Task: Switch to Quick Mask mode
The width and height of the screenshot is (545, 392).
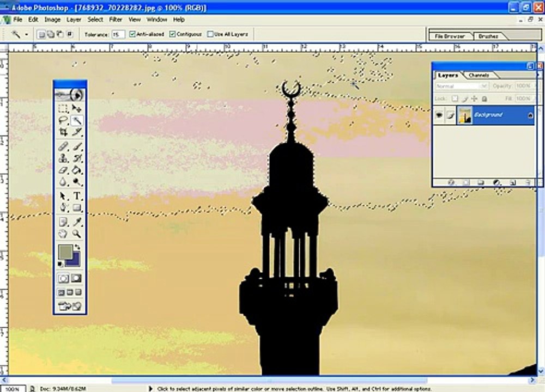Action: point(76,278)
